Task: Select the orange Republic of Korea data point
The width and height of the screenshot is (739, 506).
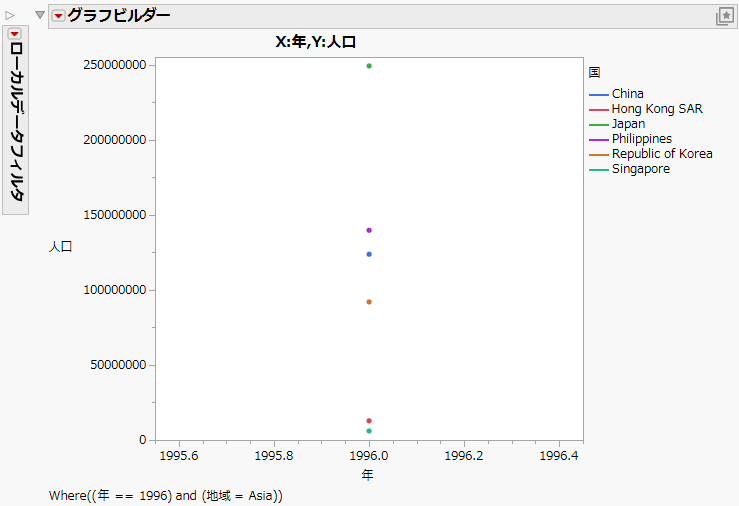Action: (x=369, y=302)
